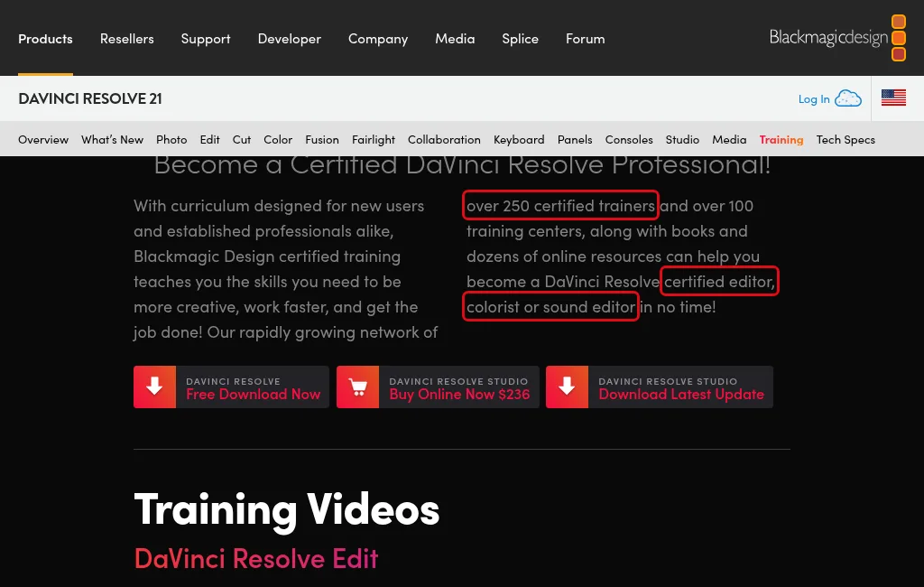The image size is (924, 587).
Task: Open the What's New tab
Action: pyautogui.click(x=112, y=140)
